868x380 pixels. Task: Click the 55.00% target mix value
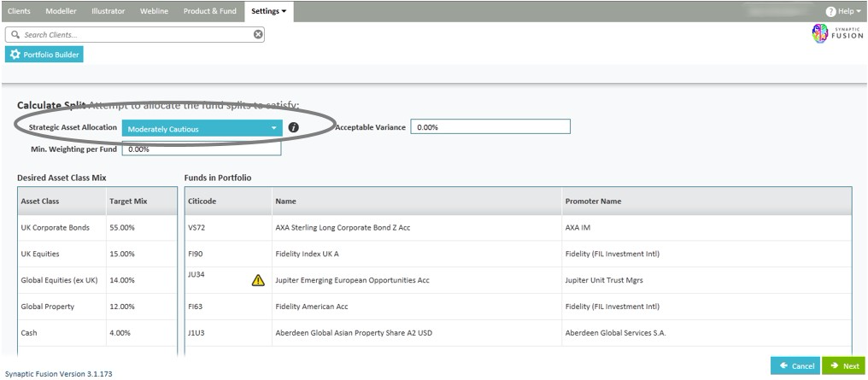point(122,227)
